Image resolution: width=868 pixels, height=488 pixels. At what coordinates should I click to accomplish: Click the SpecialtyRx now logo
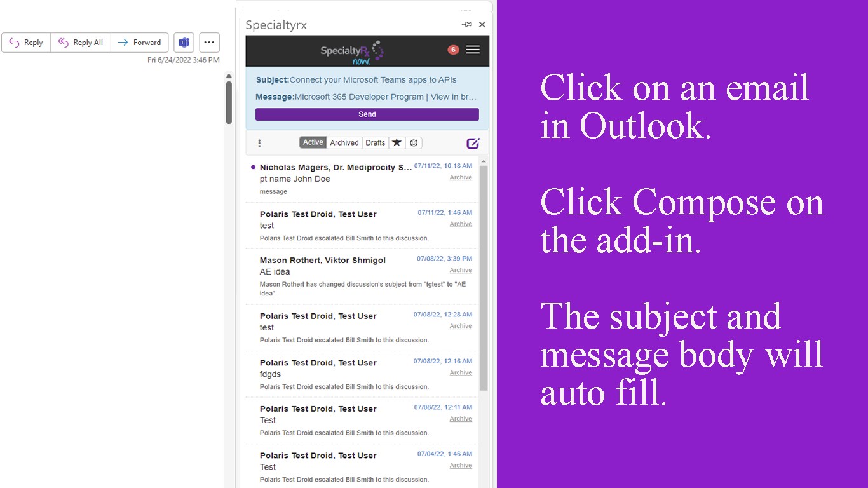point(352,51)
